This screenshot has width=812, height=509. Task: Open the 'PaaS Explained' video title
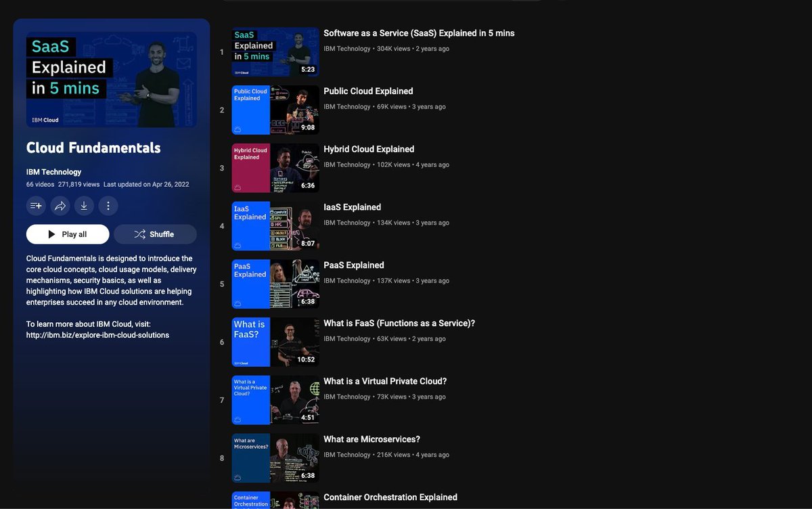coord(354,265)
